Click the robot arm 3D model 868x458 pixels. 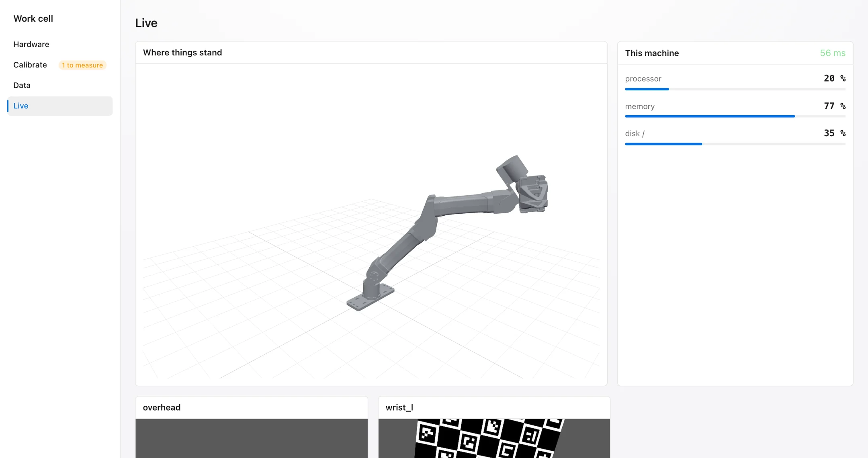(447, 233)
